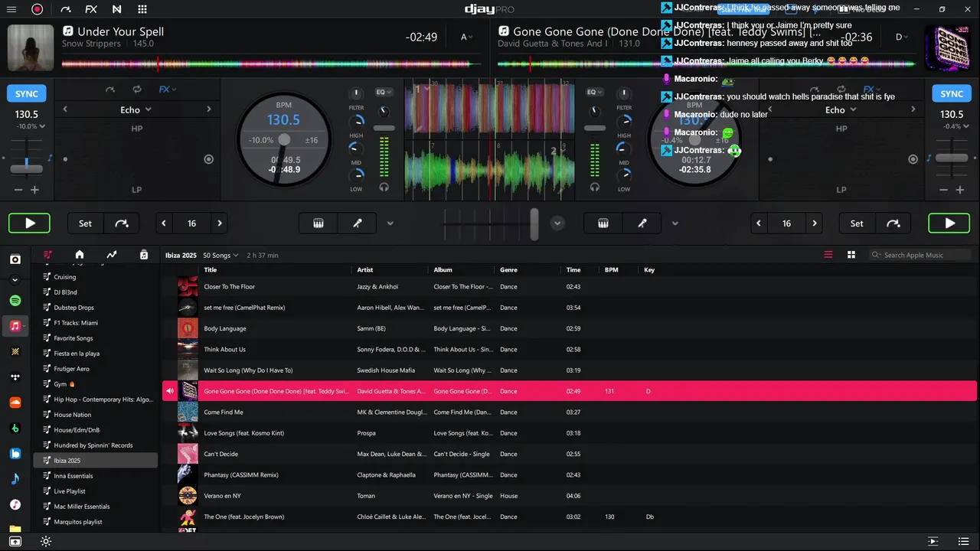Click right deck Set cue button
Screen dimensions: 980x551
857,223
